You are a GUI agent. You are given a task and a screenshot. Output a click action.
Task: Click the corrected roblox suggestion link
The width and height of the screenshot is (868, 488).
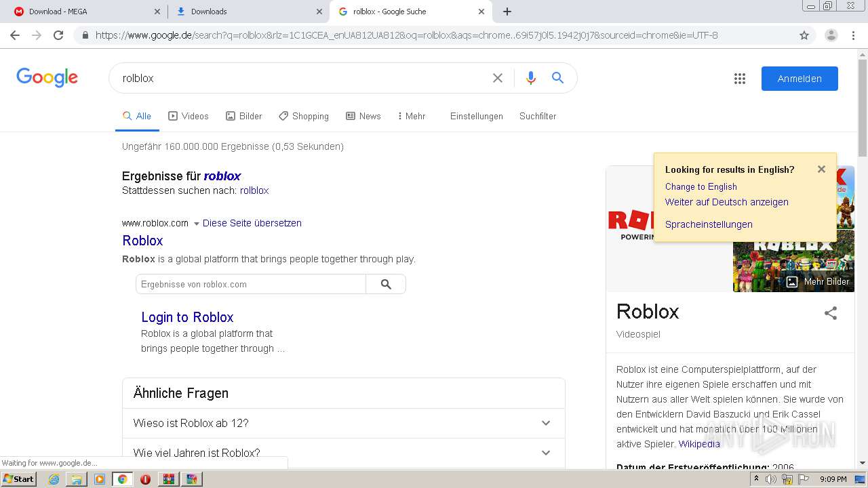click(222, 176)
